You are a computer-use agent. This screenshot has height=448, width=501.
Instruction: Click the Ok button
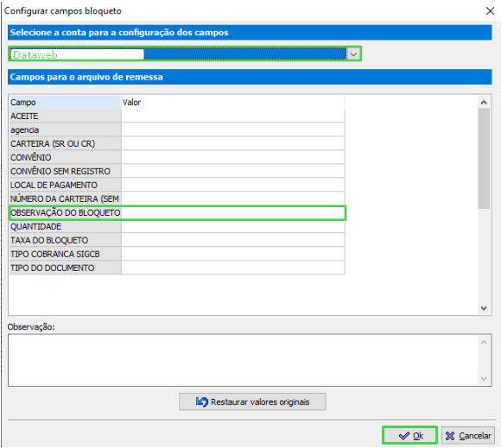coord(410,435)
